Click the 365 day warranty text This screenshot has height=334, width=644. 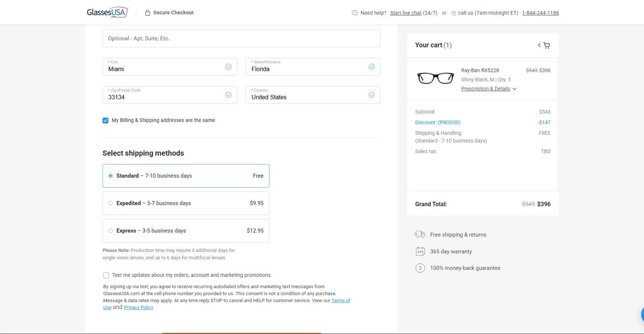(451, 252)
